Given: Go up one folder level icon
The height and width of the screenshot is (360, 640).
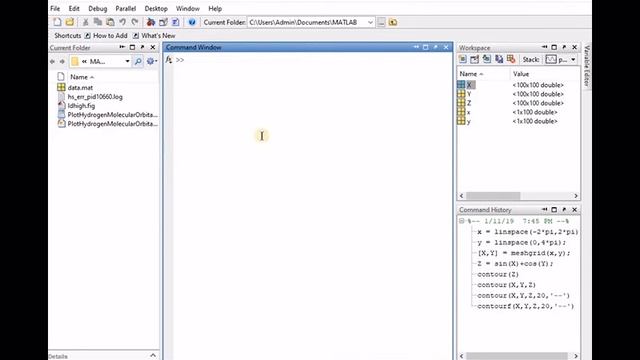Looking at the screenshot, I should tap(393, 22).
